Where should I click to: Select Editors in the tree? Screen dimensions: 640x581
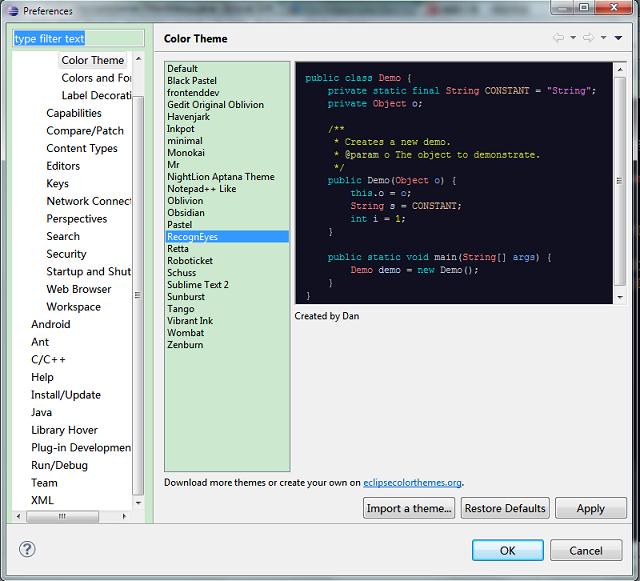click(63, 166)
